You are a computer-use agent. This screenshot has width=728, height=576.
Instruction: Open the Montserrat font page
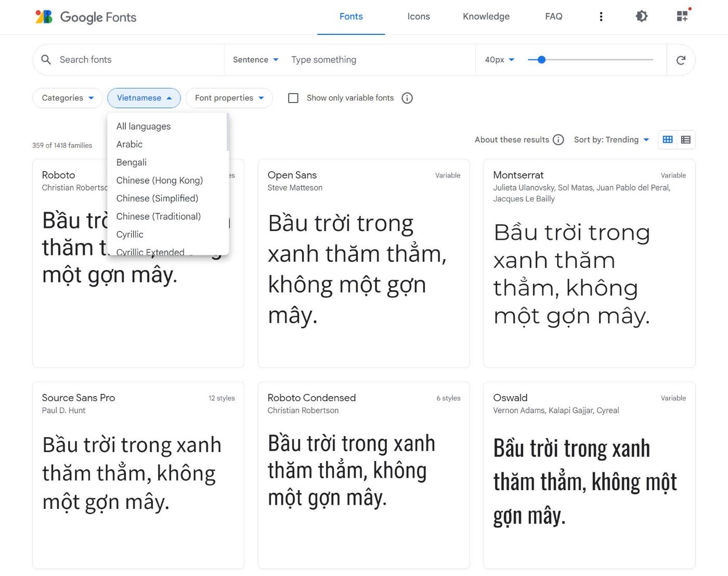click(518, 175)
